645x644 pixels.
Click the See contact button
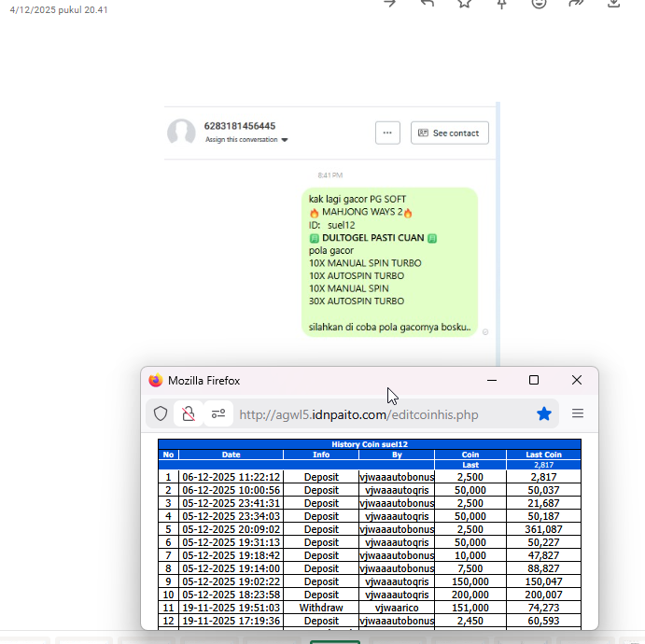[450, 133]
